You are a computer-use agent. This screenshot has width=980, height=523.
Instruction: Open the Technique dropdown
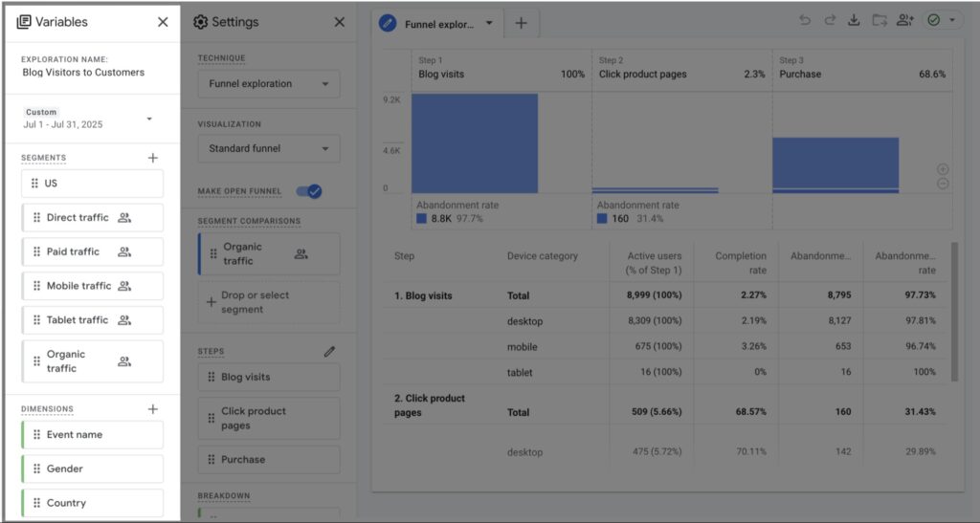pyautogui.click(x=268, y=84)
